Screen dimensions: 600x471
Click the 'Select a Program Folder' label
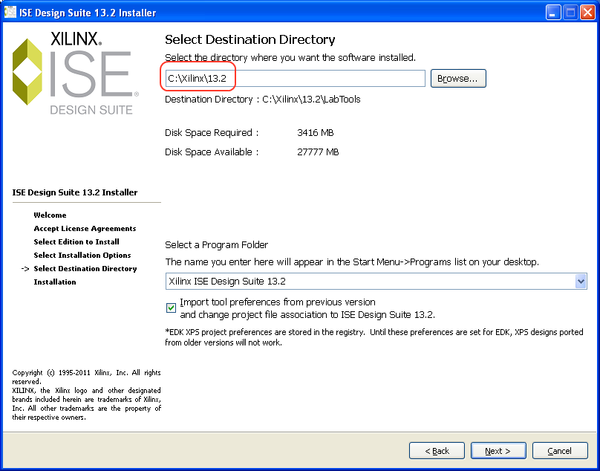216,245
